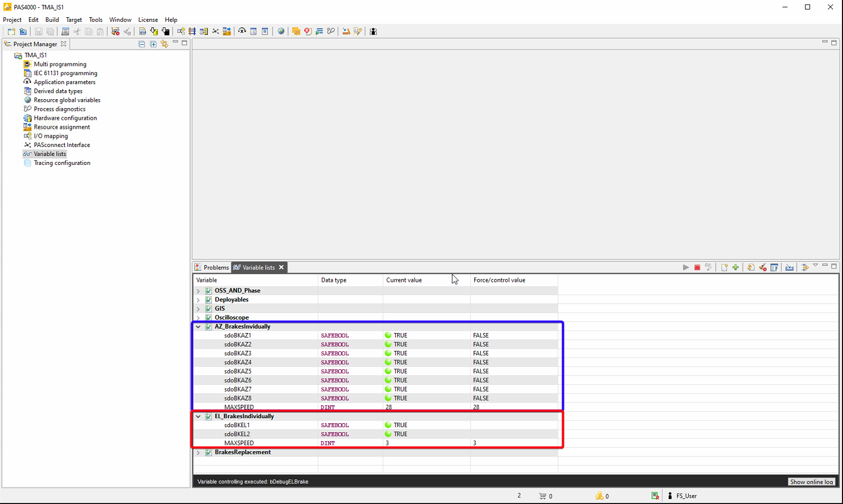
Task: Close the Variable lists tab
Action: [281, 267]
